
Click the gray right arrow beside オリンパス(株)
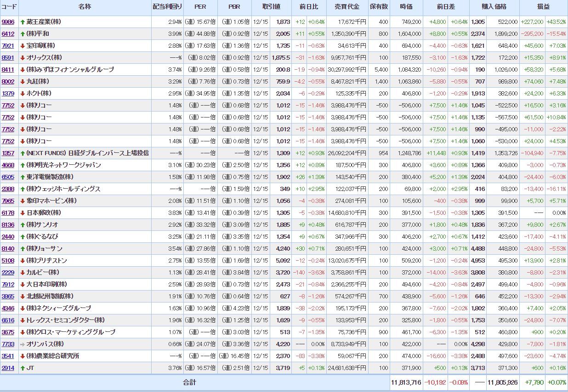(23, 344)
